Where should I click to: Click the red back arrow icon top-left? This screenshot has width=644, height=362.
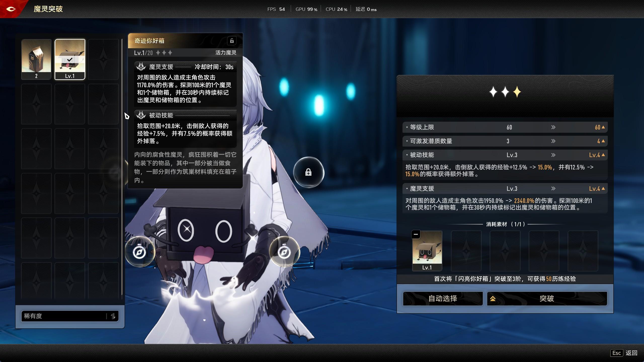click(x=11, y=9)
